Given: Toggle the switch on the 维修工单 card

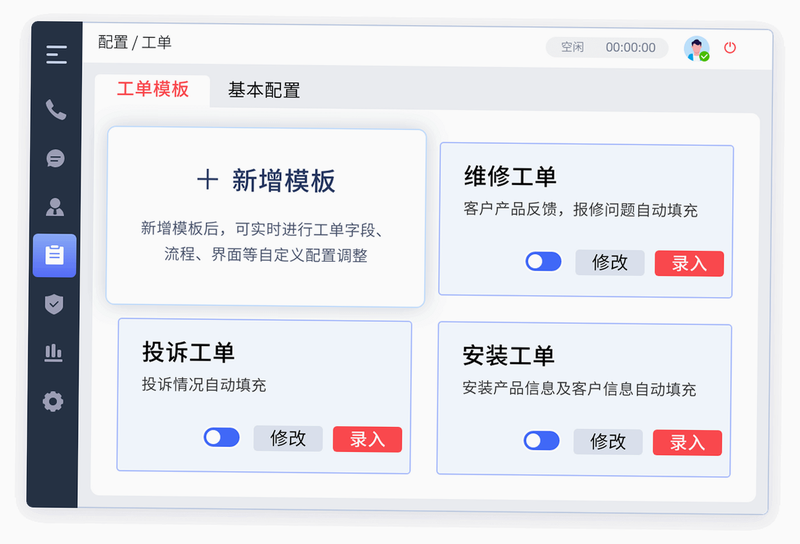Looking at the screenshot, I should point(543,261).
